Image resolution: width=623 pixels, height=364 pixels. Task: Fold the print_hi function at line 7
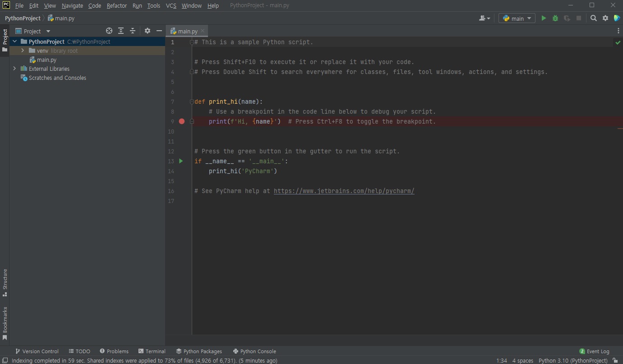[x=192, y=101]
